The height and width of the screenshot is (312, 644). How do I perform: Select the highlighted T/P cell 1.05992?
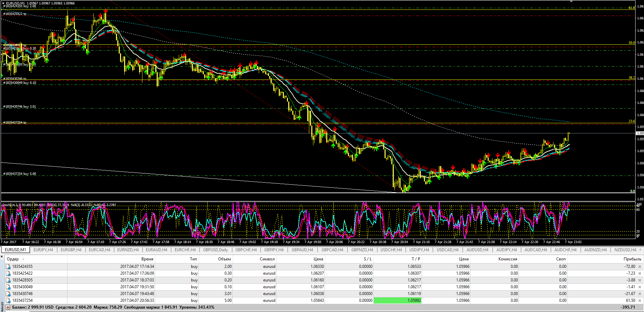tap(397, 300)
